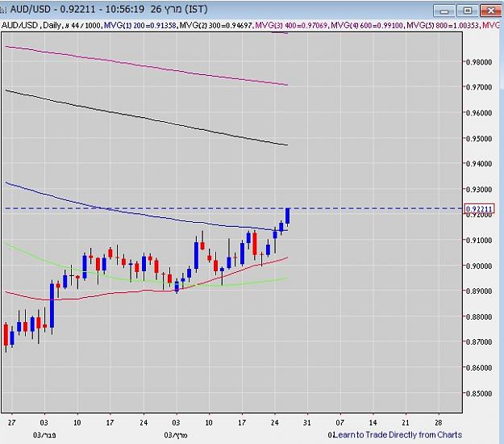Click the 0.98000 price axis label
This screenshot has width=504, height=444.
click(479, 62)
